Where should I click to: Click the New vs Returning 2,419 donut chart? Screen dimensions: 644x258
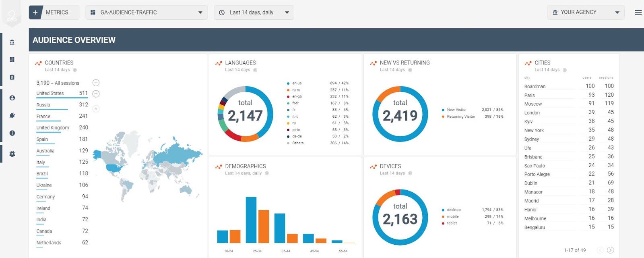point(400,114)
